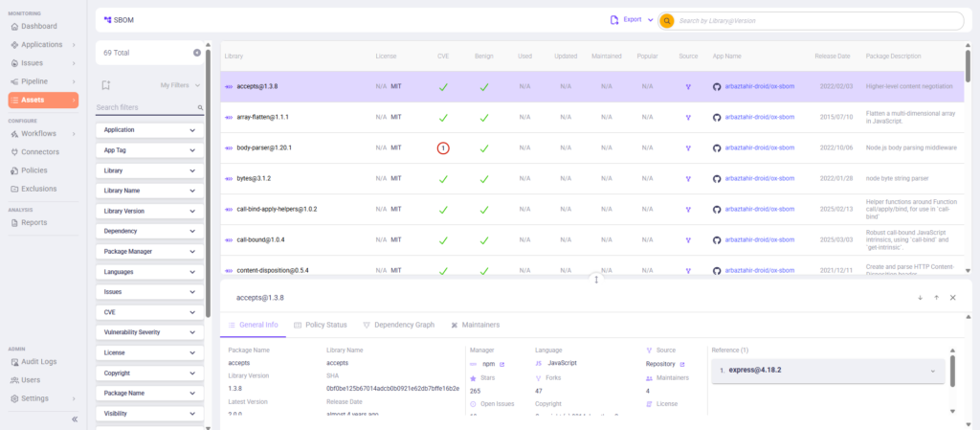Click the source branch icon in accepts row
Screen dimensions: 980x430
[x=688, y=87]
